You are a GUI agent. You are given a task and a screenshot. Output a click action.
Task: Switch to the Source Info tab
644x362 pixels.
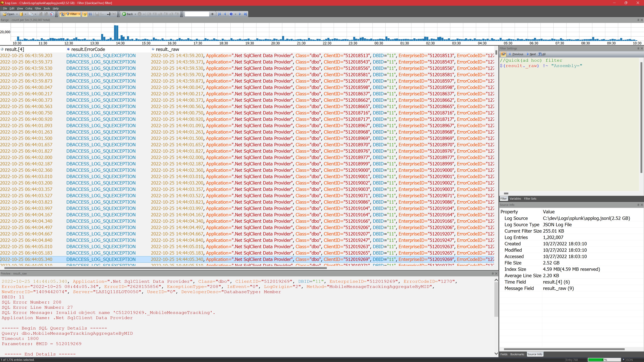pos(535,354)
